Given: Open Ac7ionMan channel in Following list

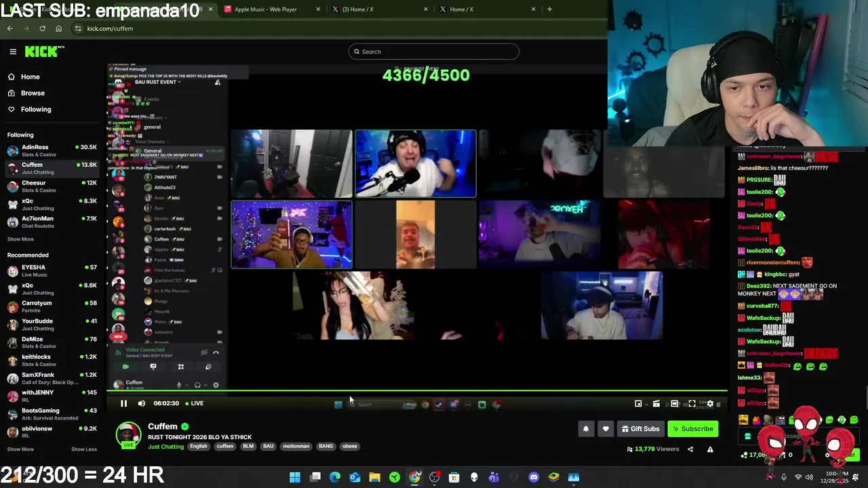Looking at the screenshot, I should click(53, 222).
